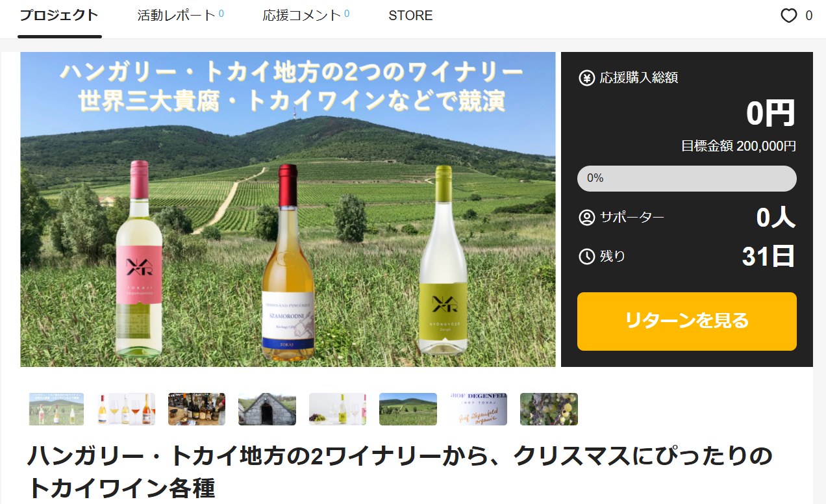Click the main Tokaj winery hero image

point(288,209)
